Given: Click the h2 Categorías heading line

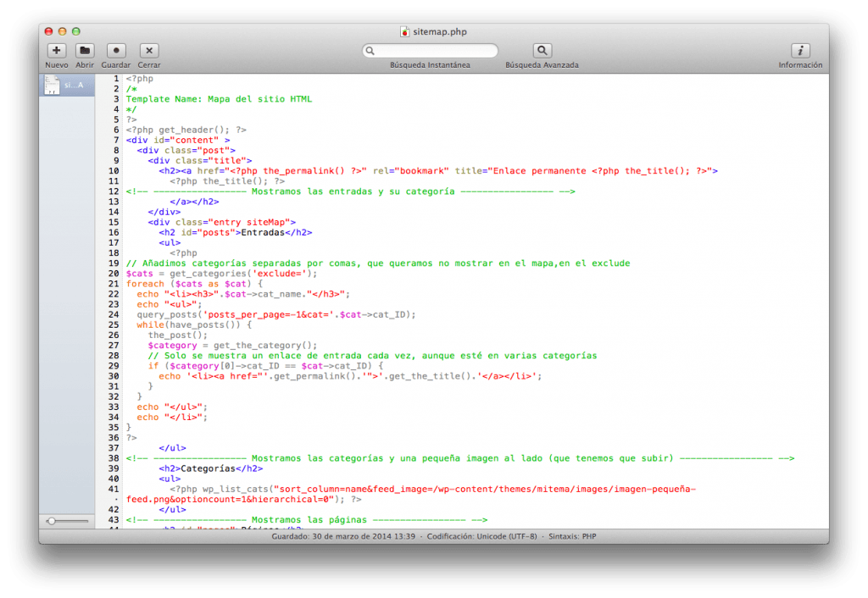Looking at the screenshot, I should [x=211, y=468].
